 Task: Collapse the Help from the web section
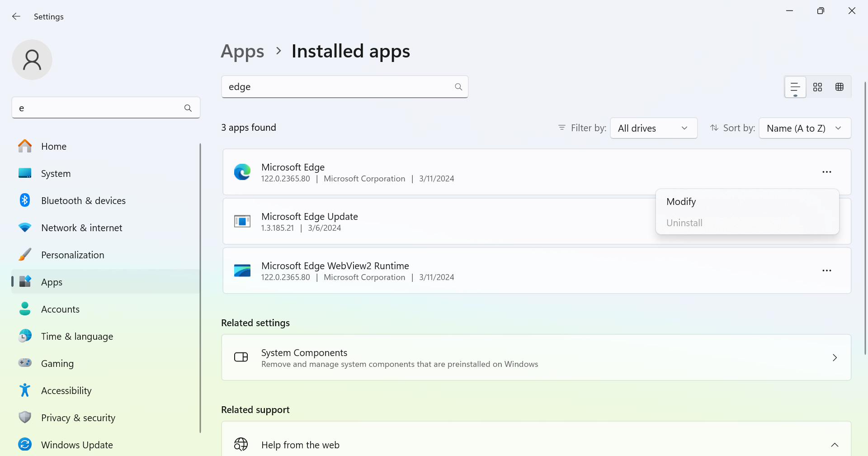click(835, 445)
